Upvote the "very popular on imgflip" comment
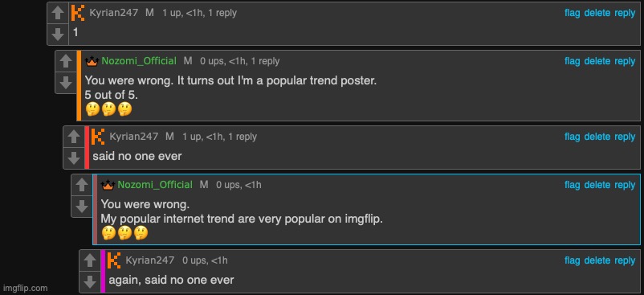 coord(82,185)
